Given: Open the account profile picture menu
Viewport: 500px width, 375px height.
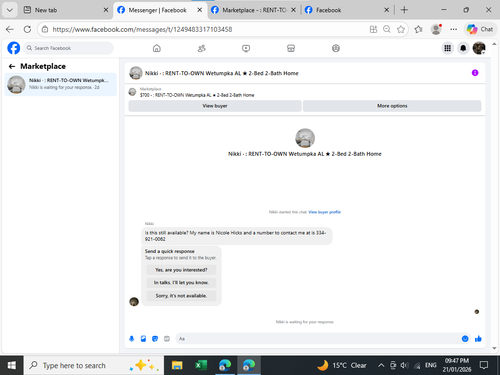Looking at the screenshot, I should (479, 48).
